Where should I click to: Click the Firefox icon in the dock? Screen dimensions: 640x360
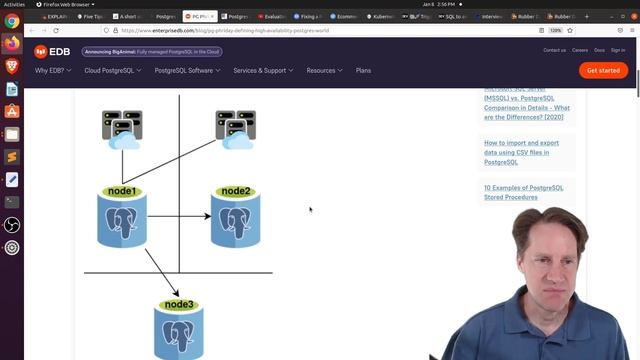click(12, 43)
